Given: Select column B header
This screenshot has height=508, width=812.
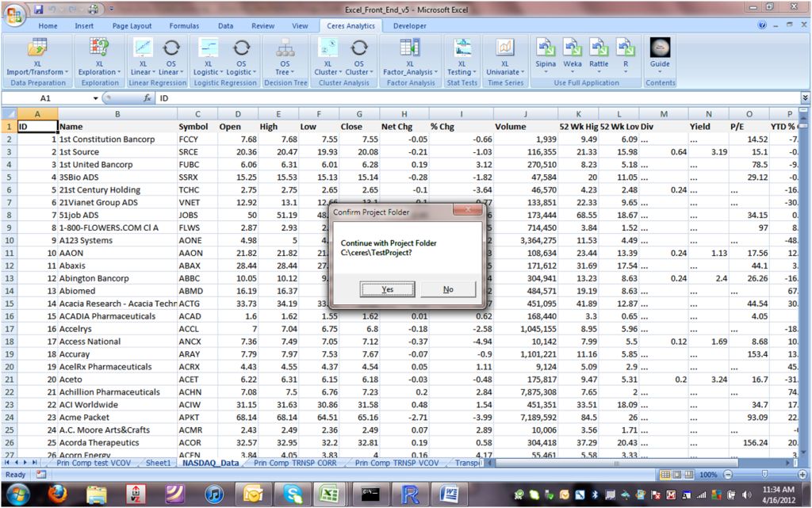Looking at the screenshot, I should click(117, 114).
